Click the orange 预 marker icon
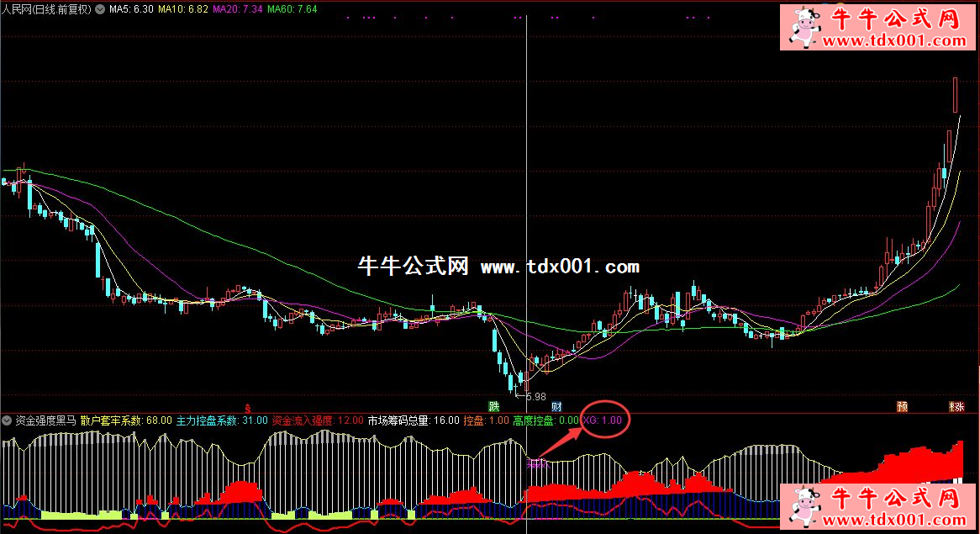The width and height of the screenshot is (980, 534). click(903, 406)
